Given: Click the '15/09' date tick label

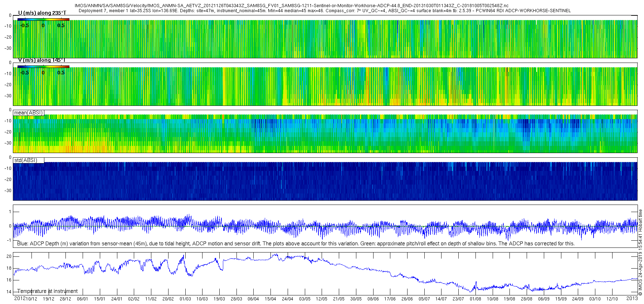Looking at the screenshot, I should point(561,299).
